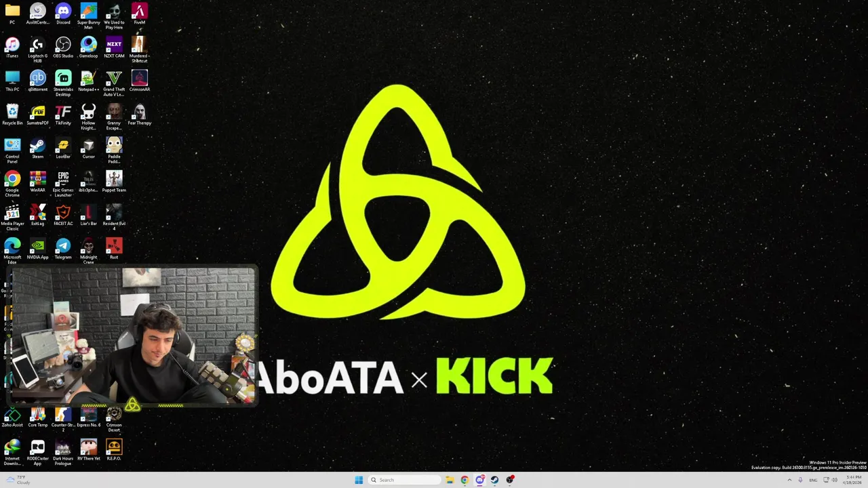This screenshot has height=488, width=868.
Task: Select the Rust game shortcut
Action: [114, 249]
